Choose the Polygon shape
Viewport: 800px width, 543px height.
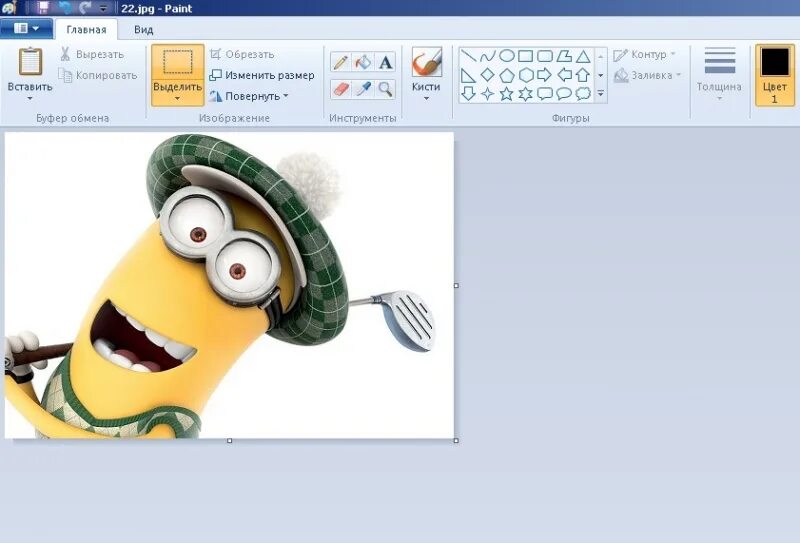tap(564, 56)
